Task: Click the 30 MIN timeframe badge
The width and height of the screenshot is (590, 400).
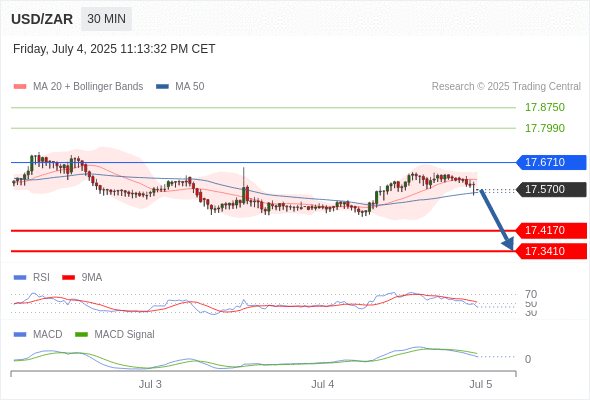Action: tap(106, 19)
